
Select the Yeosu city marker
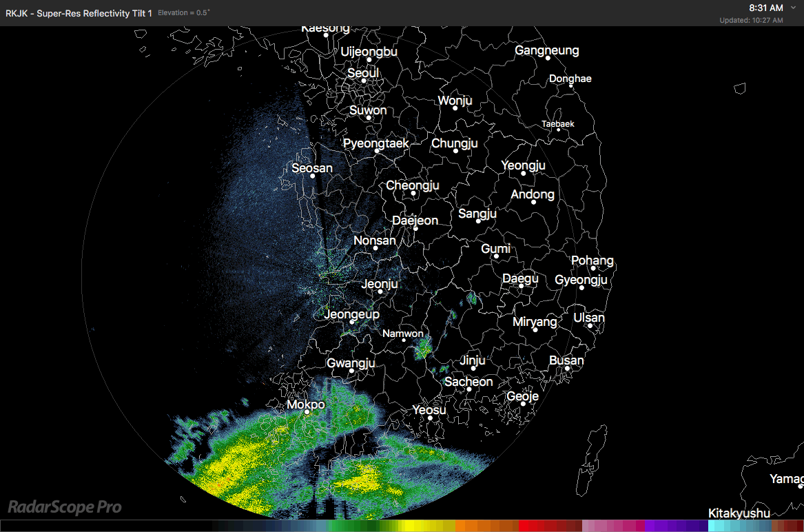click(429, 418)
